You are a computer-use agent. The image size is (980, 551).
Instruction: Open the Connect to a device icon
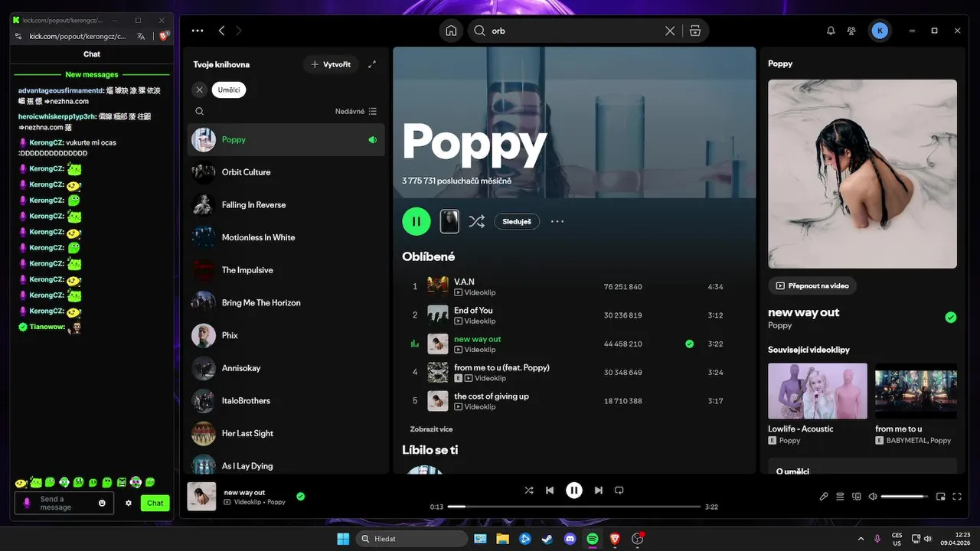coord(857,496)
